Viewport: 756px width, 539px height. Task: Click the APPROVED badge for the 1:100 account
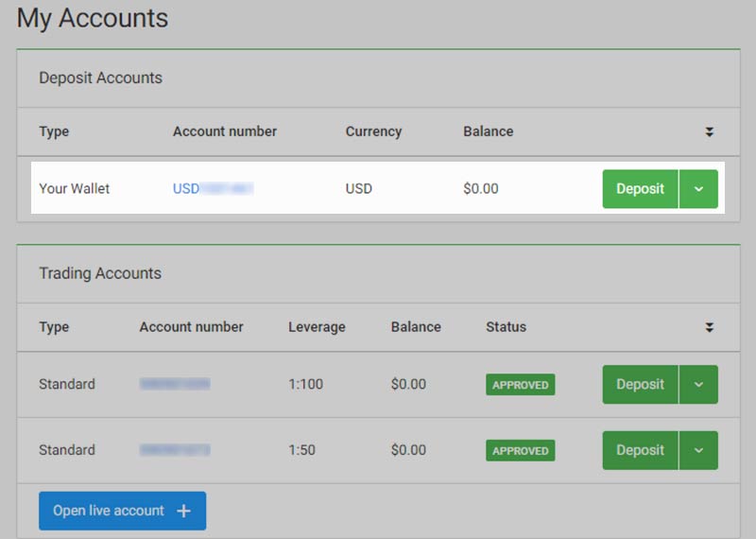(x=520, y=385)
